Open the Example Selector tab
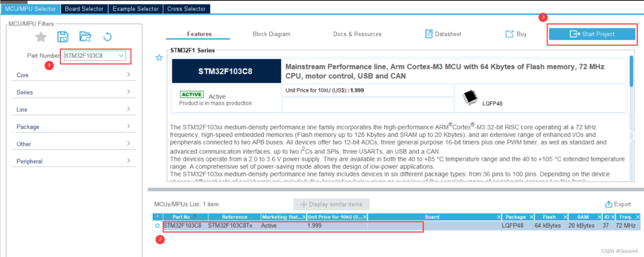Image resolution: width=644 pixels, height=257 pixels. [136, 8]
